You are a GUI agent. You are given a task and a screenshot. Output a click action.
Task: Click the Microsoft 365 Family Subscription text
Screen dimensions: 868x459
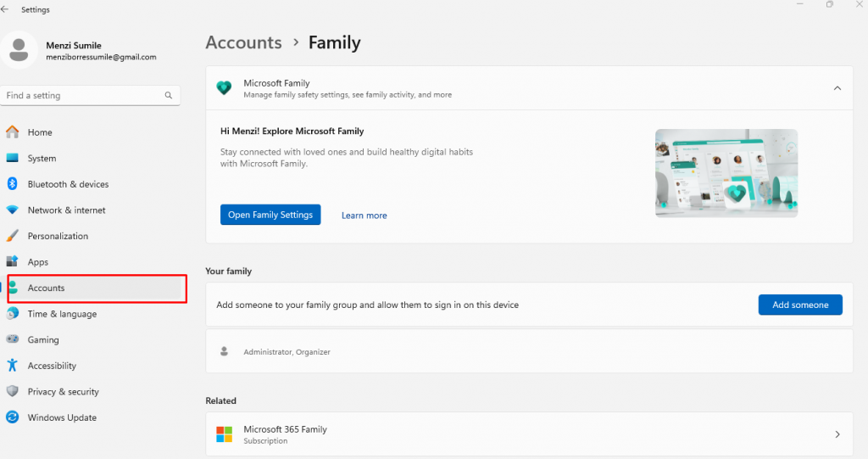(285, 434)
